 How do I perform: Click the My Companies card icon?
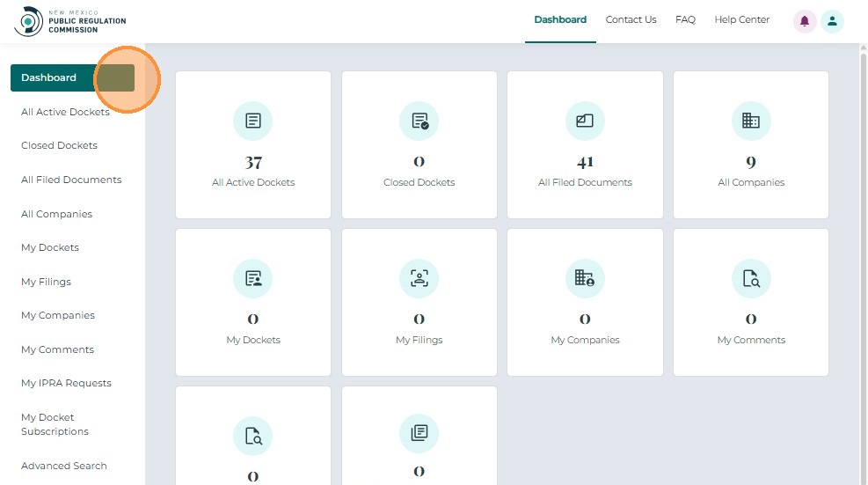click(x=585, y=278)
